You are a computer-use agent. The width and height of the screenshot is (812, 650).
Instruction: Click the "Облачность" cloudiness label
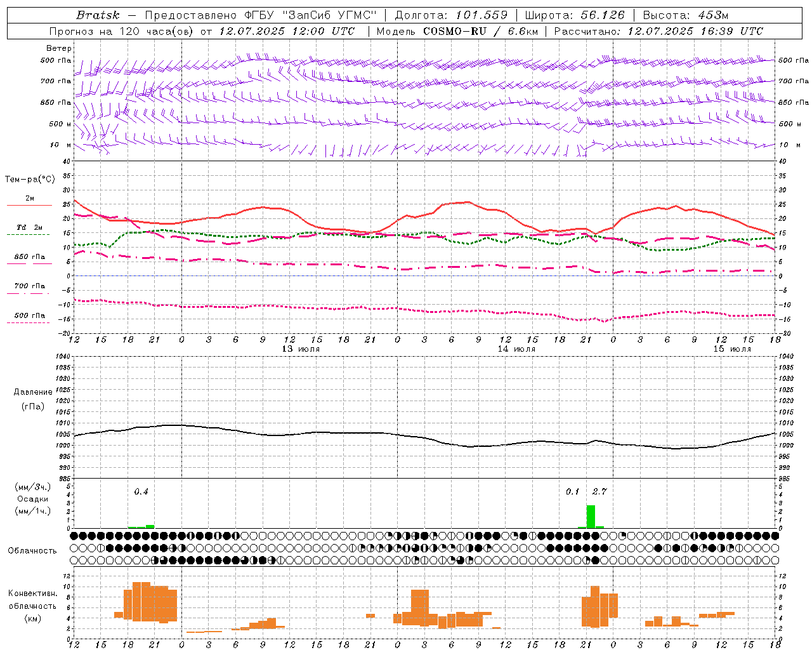[x=32, y=550]
